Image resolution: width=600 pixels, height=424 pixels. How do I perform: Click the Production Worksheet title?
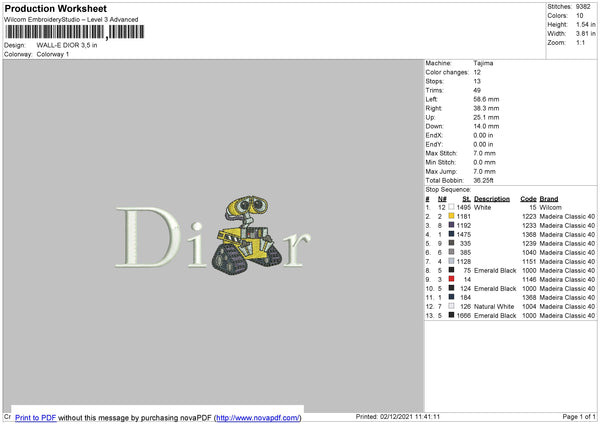[55, 8]
